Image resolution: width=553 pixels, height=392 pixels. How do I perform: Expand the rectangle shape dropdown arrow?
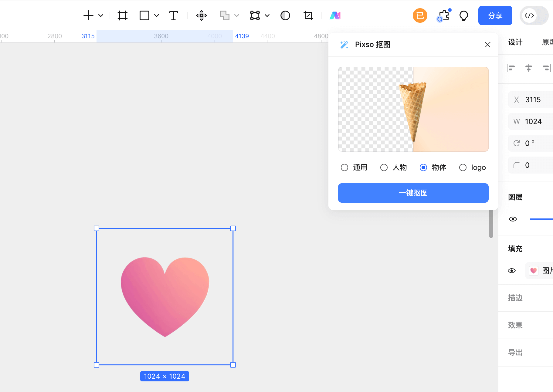[x=157, y=15]
